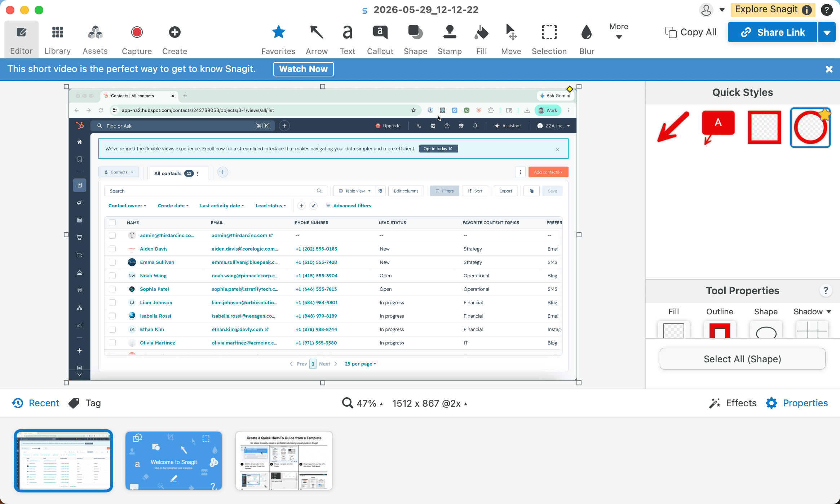Select the Move tool
This screenshot has height=504, width=840.
click(x=511, y=39)
